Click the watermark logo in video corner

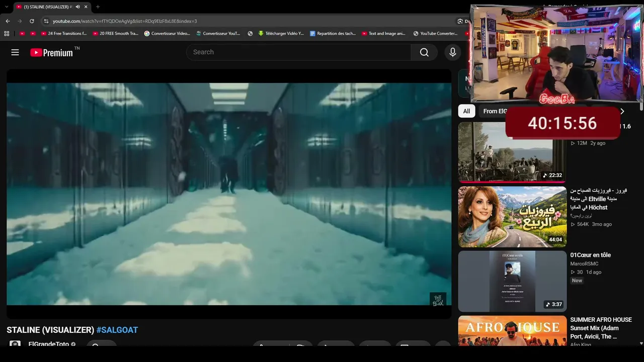pos(438,300)
